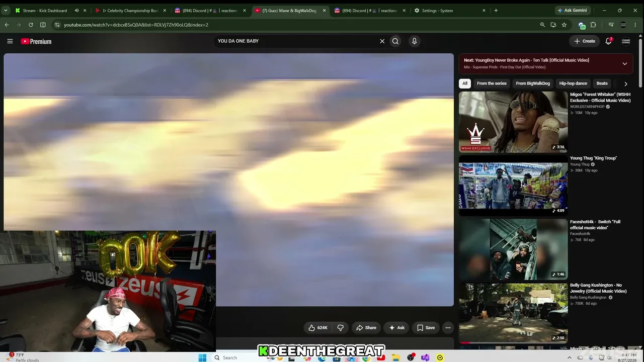644x362 pixels.
Task: Open Chrome zoom magnifier in address bar
Action: tap(542, 25)
